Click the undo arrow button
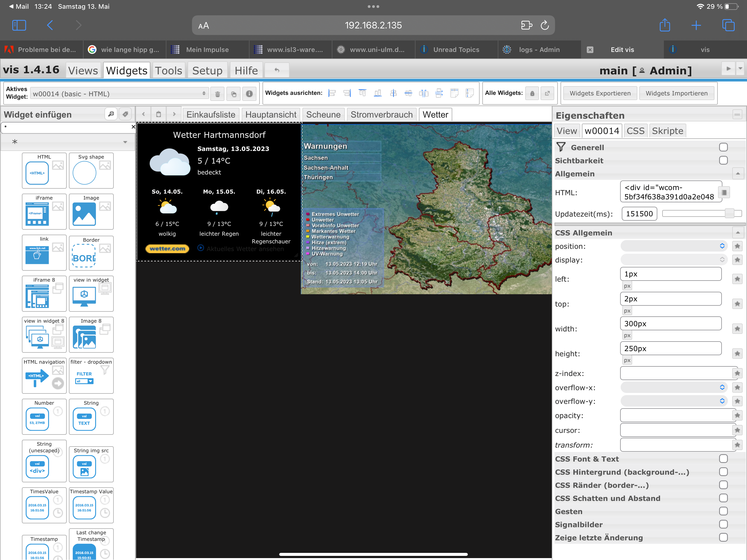The width and height of the screenshot is (747, 560). (277, 70)
